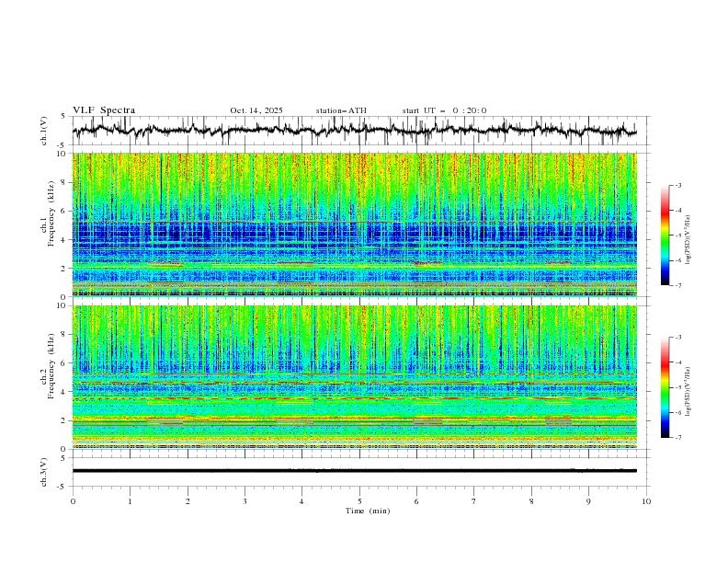Click the ch.1 "Frequency (kHz)" axis label
This screenshot has width=728, height=563.
coord(51,213)
